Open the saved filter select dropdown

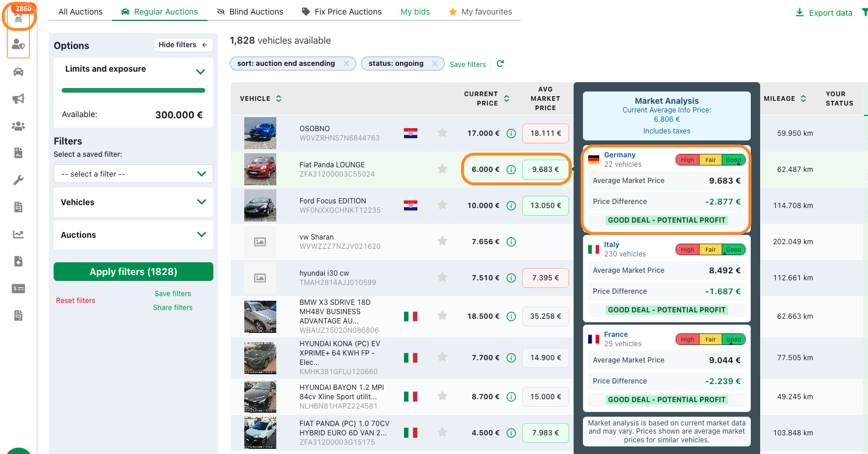[133, 174]
